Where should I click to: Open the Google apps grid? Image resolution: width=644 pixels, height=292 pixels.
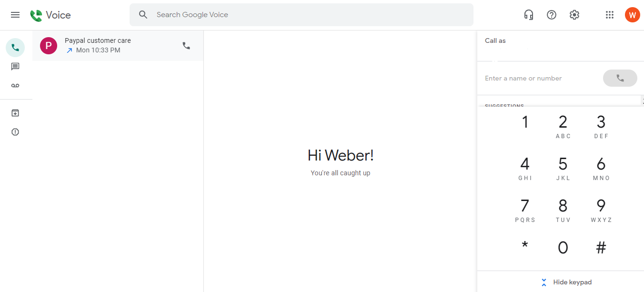pos(610,15)
